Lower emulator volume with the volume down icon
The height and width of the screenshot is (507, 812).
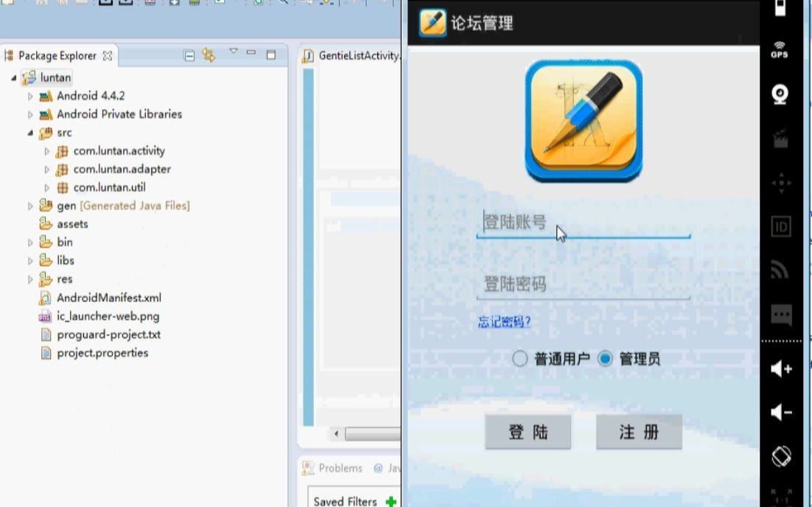click(x=781, y=412)
